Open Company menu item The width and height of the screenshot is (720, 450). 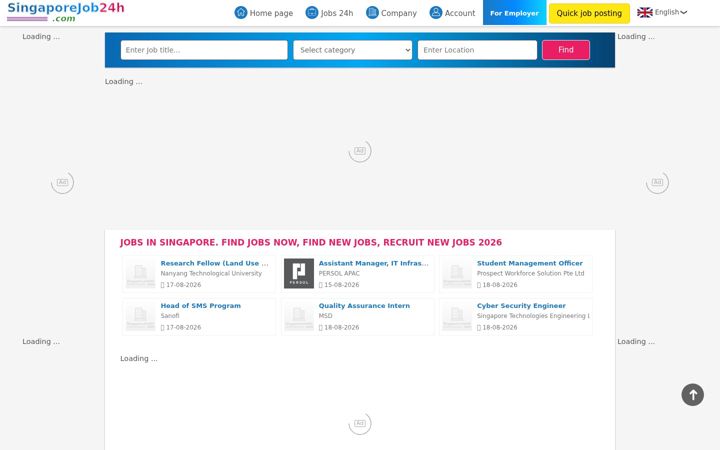coord(391,13)
